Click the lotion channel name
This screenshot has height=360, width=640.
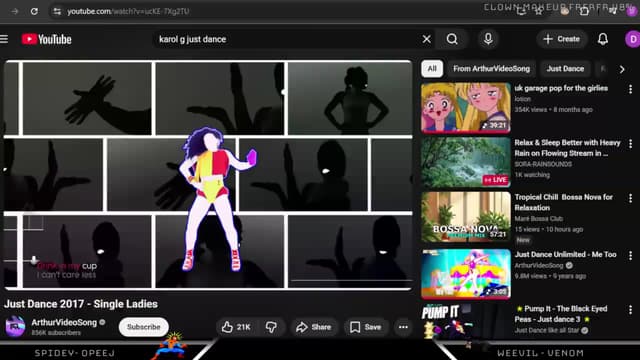coord(522,99)
